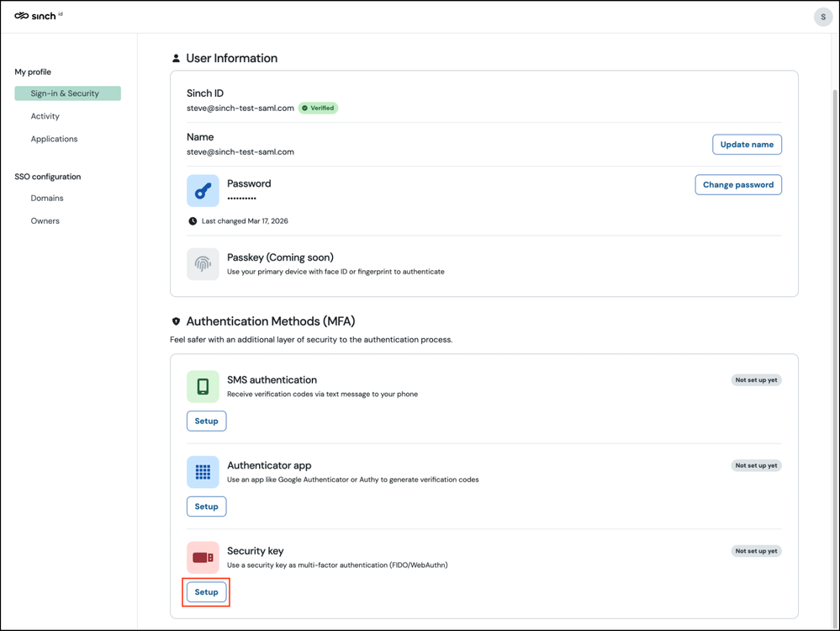Click the 'SSO configuration' sidebar heading

[x=48, y=177]
